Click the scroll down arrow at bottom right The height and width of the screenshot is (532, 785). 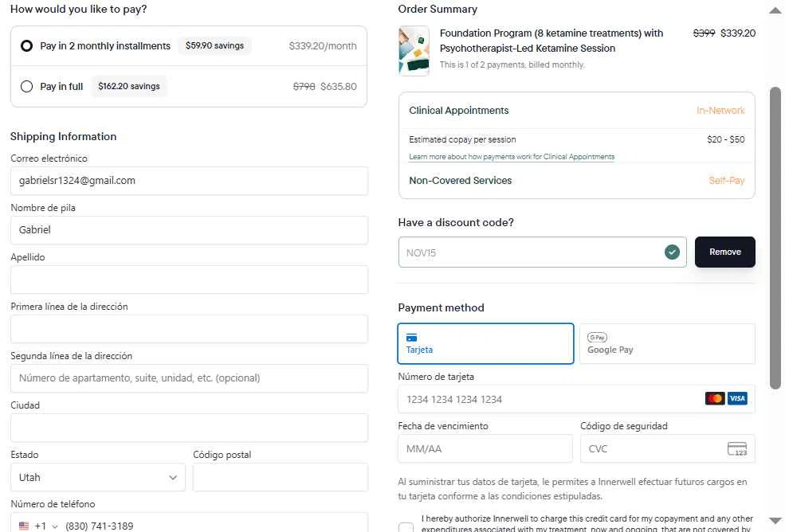pyautogui.click(x=775, y=521)
